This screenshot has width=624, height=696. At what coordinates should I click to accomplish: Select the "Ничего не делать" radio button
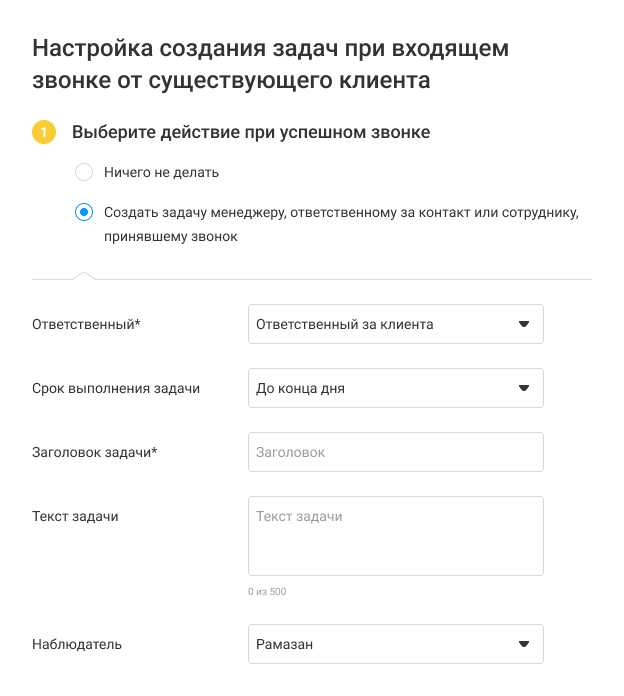coord(84,172)
